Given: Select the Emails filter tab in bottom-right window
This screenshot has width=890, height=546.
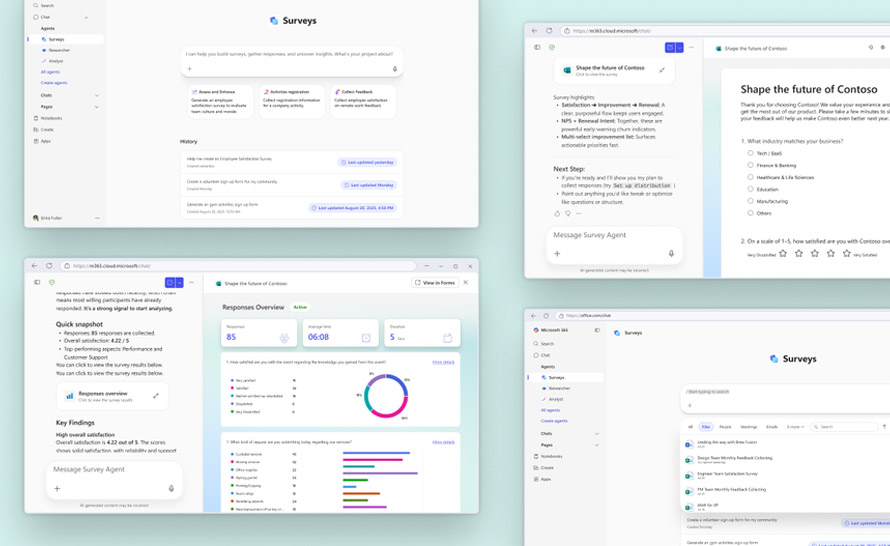Looking at the screenshot, I should (x=772, y=427).
